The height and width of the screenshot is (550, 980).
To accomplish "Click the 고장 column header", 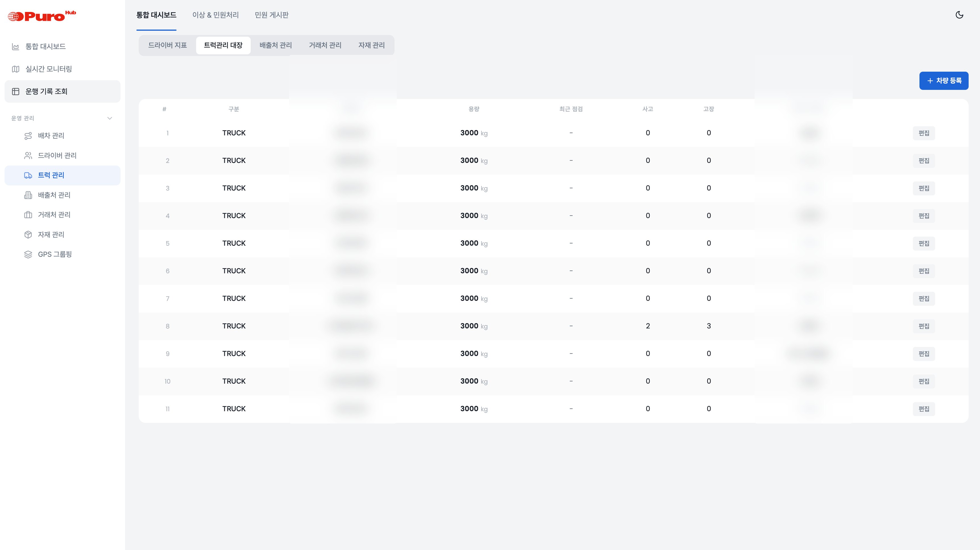I will coord(708,109).
